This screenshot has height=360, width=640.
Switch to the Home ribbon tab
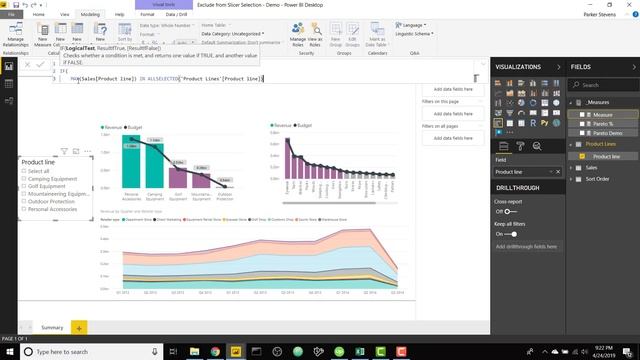click(x=39, y=14)
